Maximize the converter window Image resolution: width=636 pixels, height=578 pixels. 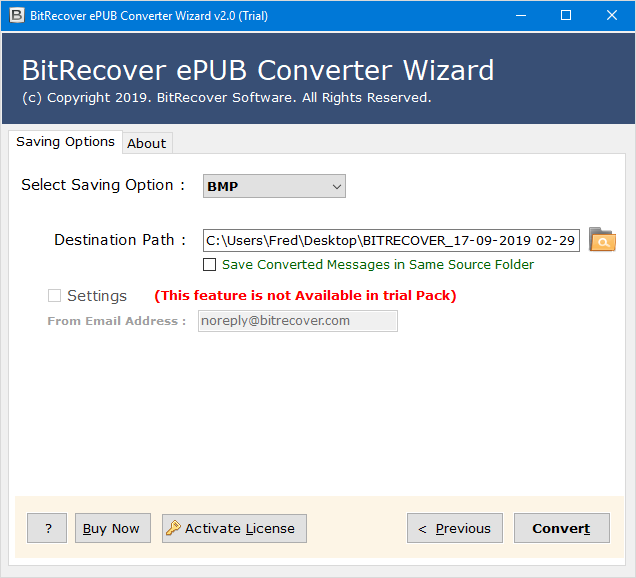(566, 15)
